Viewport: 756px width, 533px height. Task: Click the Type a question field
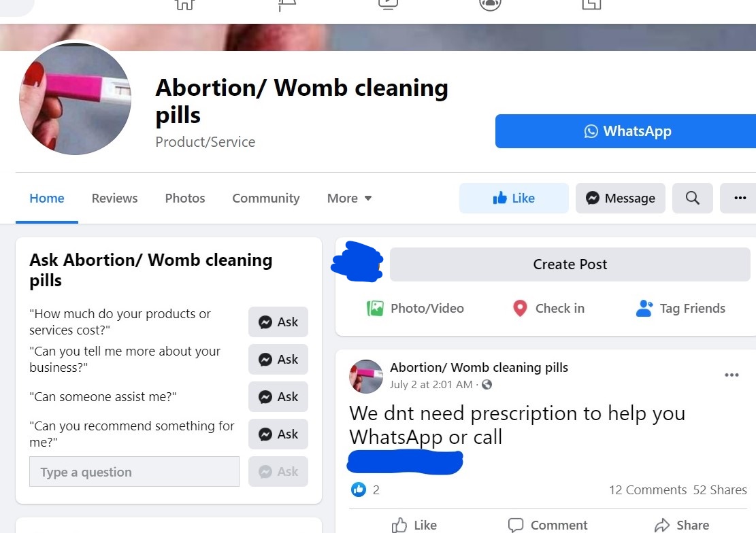(x=135, y=472)
